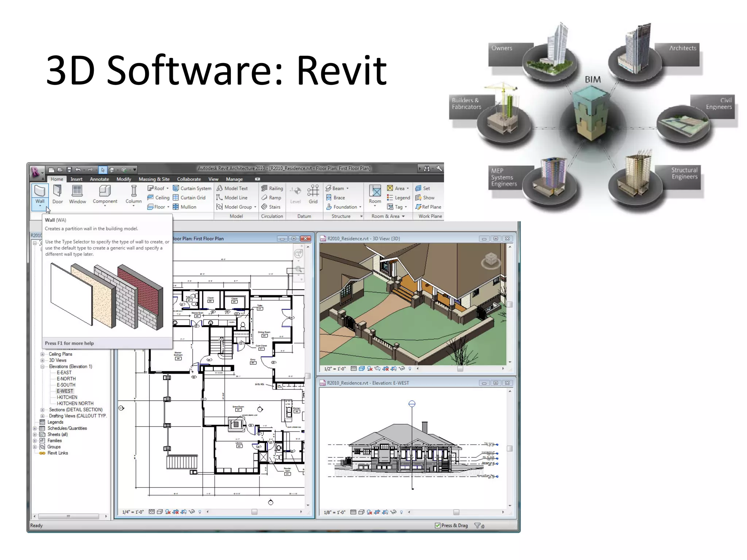Select the Brace tool

[335, 198]
